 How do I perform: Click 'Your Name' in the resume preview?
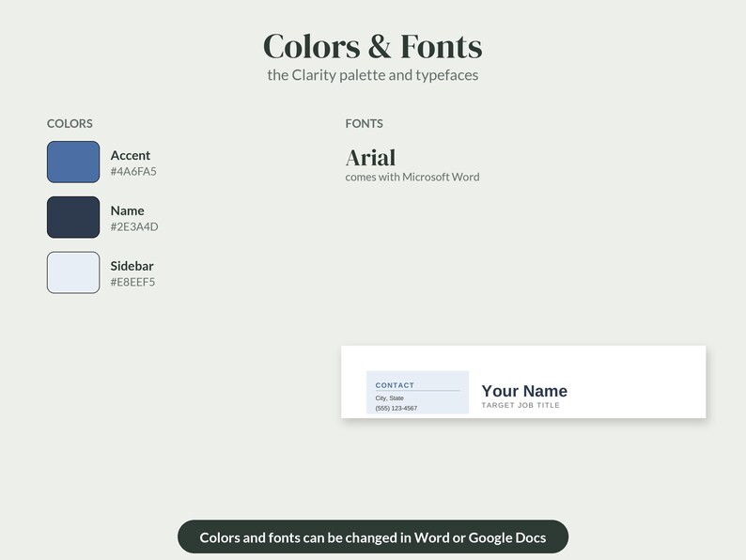tap(524, 391)
